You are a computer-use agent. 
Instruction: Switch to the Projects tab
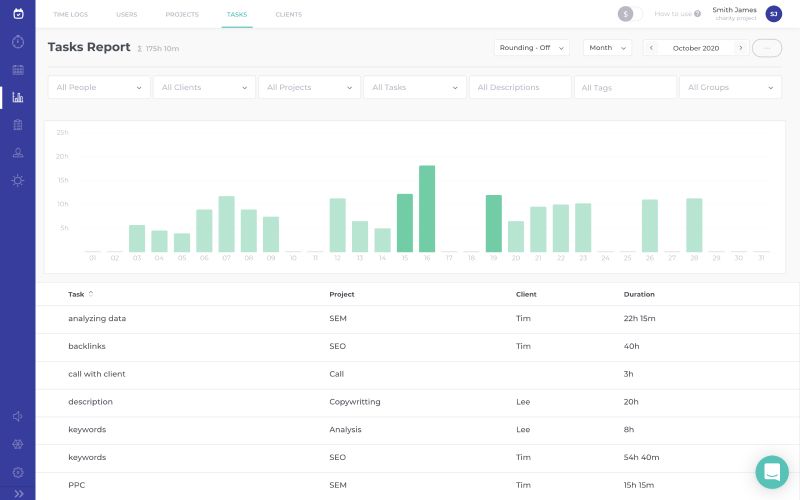(x=182, y=14)
